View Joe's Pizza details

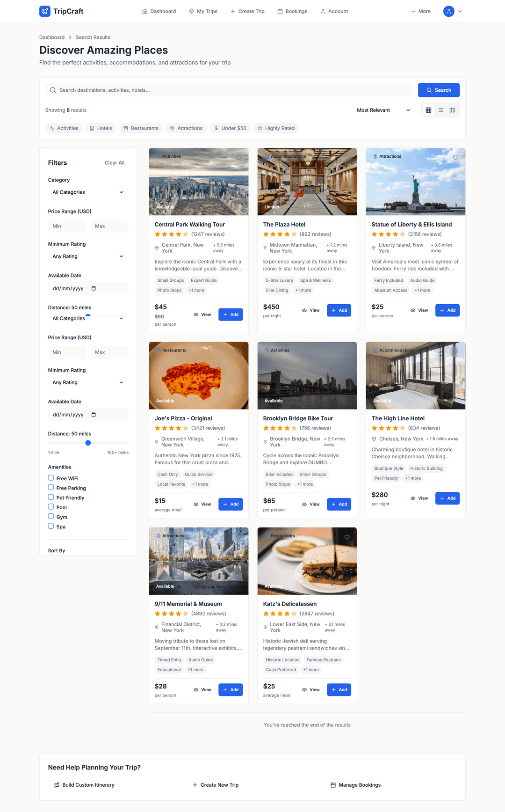(x=202, y=504)
